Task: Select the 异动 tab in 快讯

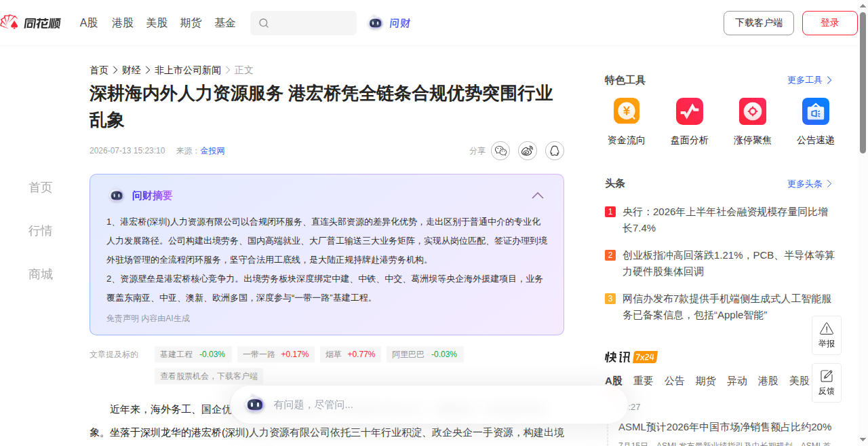Action: coord(737,381)
